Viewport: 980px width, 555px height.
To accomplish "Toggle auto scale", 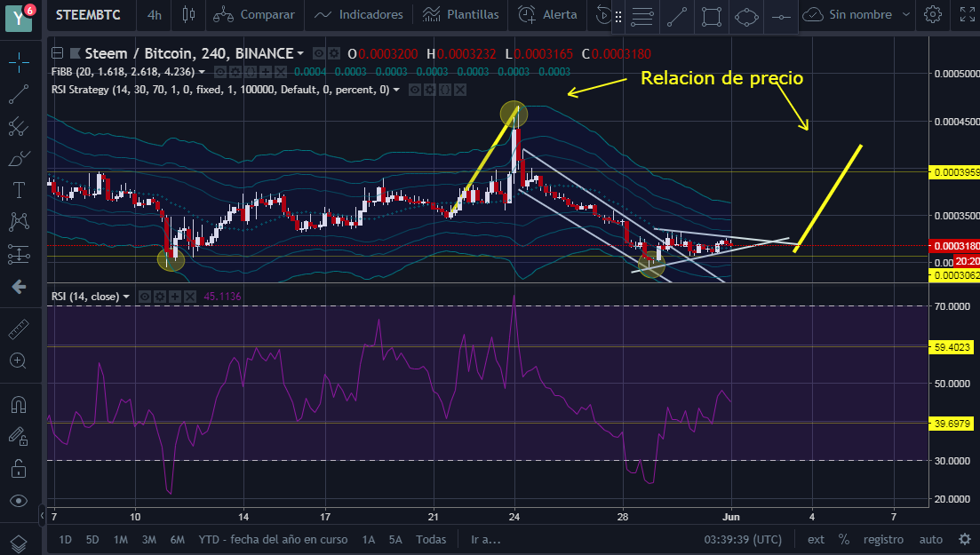I will click(930, 539).
